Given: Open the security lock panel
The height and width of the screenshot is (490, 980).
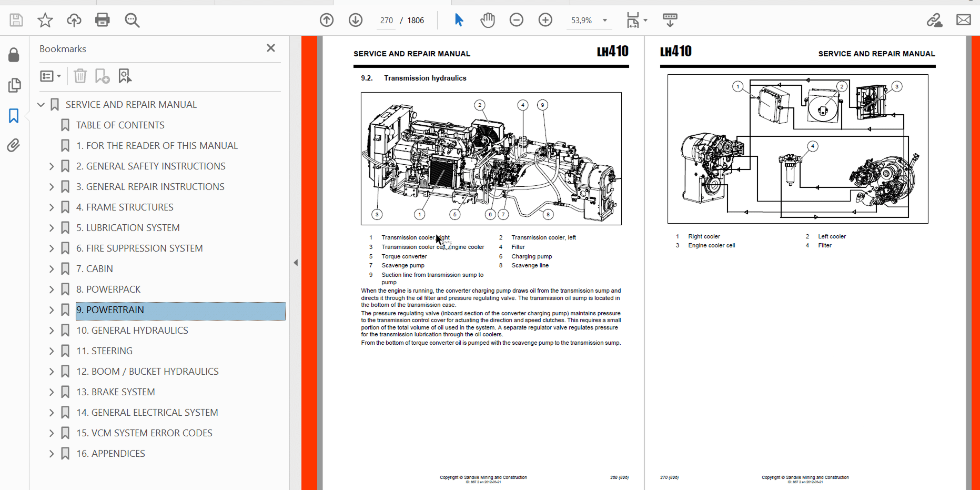Looking at the screenshot, I should (14, 55).
